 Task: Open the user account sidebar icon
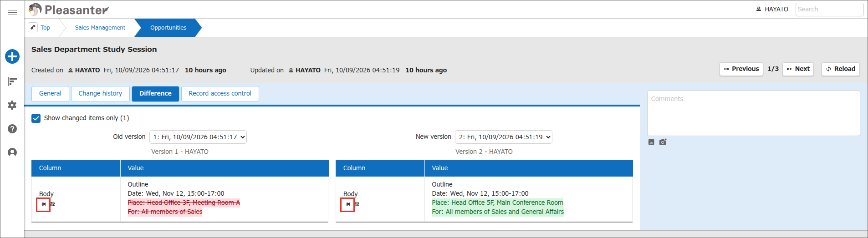pos(12,152)
